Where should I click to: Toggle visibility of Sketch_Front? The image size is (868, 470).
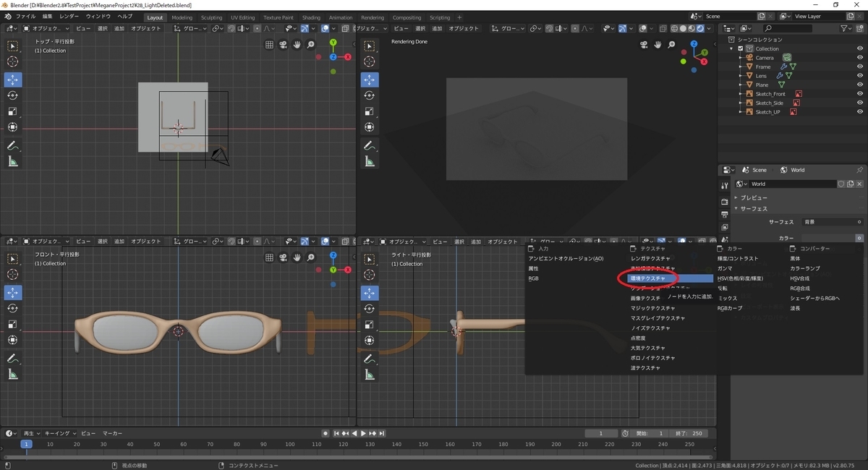[859, 94]
